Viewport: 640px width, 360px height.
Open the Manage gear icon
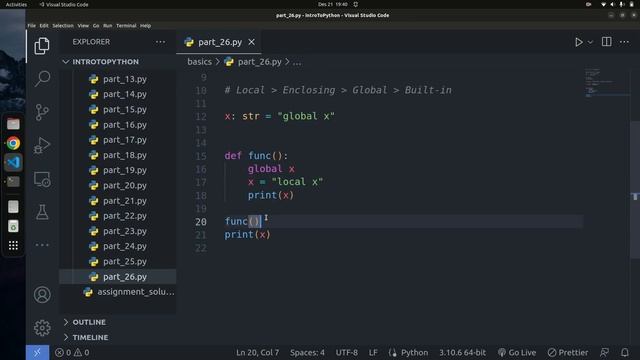point(42,328)
